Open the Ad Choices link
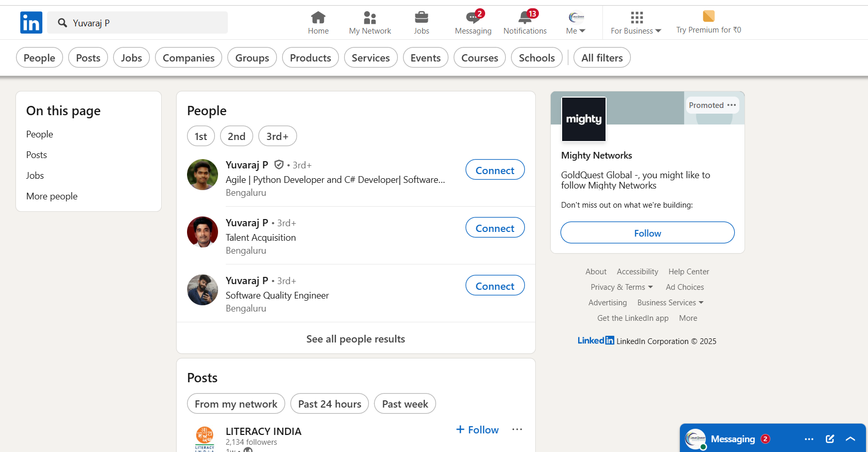Viewport: 868px width, 452px height. tap(685, 287)
